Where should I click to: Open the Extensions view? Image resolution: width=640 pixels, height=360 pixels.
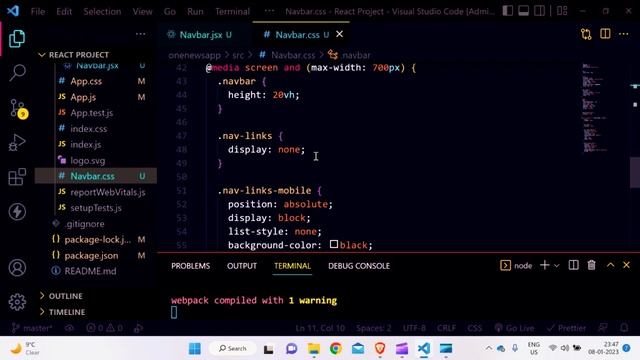point(17,177)
